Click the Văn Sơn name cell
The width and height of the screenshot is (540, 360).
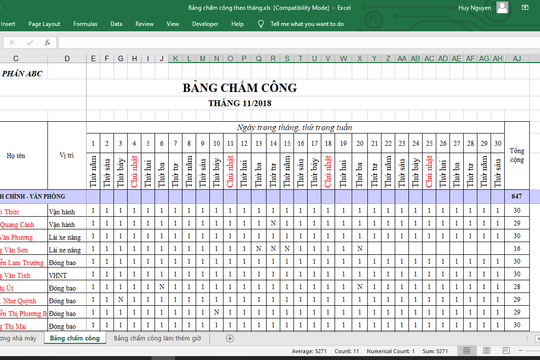[x=23, y=250]
